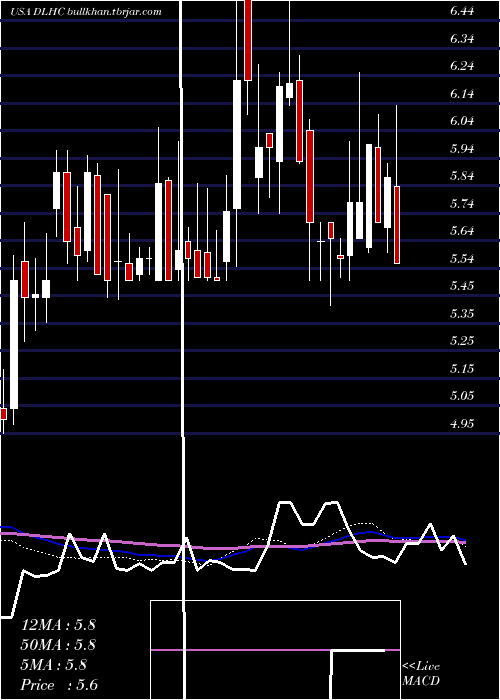Click the 5.54 price axis label
The image size is (500, 700).
coord(462,258)
